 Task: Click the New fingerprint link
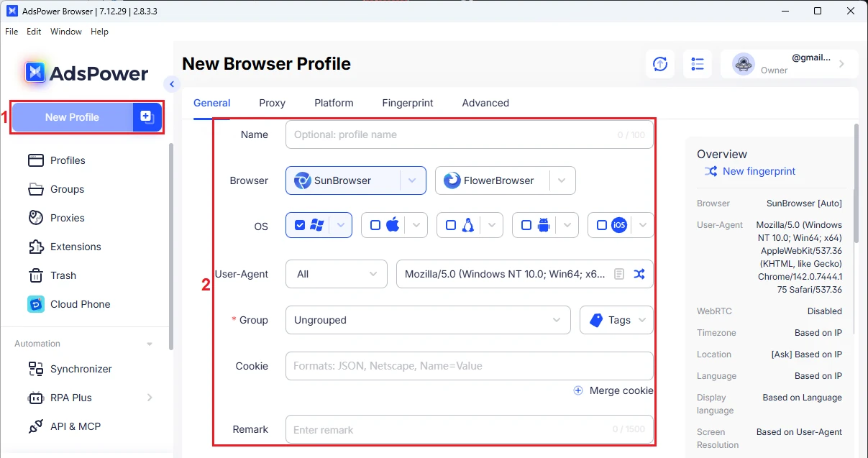pyautogui.click(x=758, y=171)
